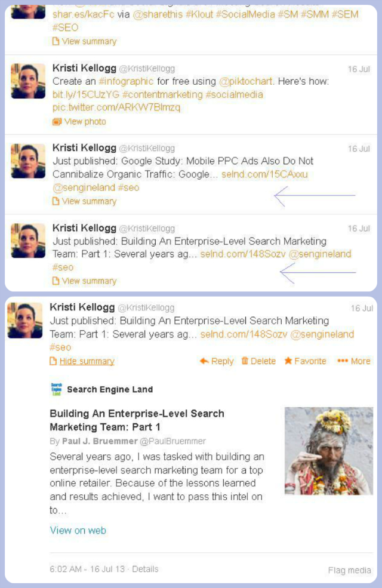Open article title Building An Enterprise-Level Search

(x=137, y=413)
